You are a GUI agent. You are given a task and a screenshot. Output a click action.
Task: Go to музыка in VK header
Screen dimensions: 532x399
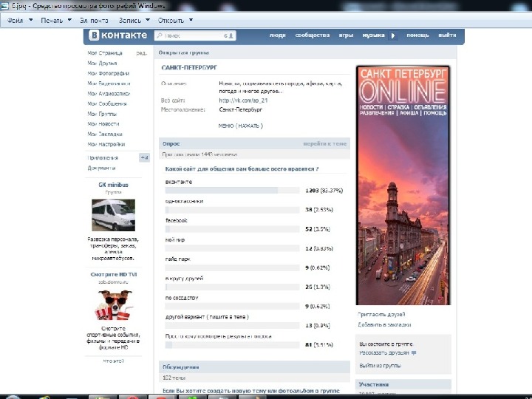(373, 35)
